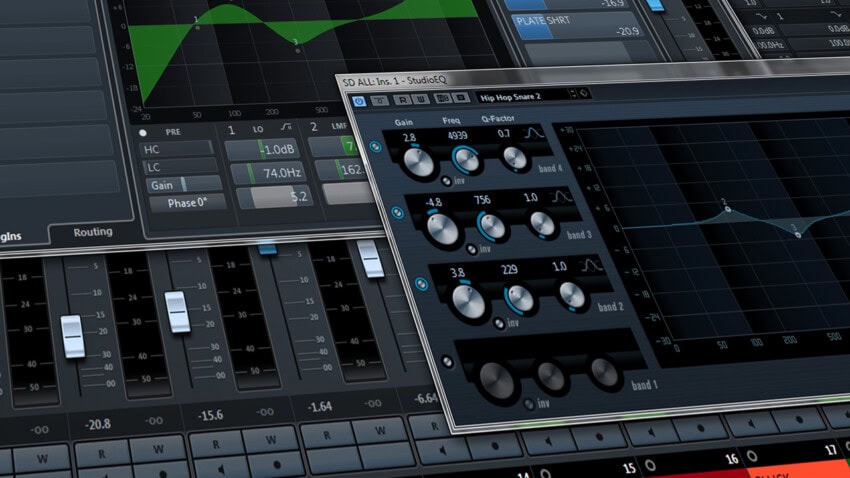This screenshot has width=850, height=478.
Task: Toggle monitor speaker icon on -15.6 channel
Action: (x=221, y=470)
